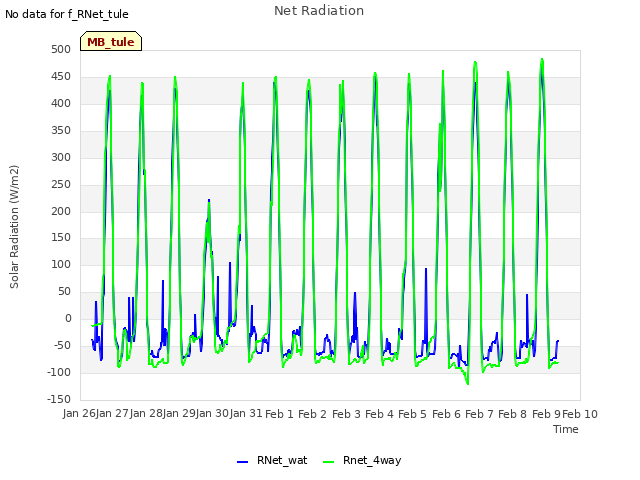Click the 450 y-axis tick label
Viewport: 640px width, 480px height.
(x=61, y=76)
